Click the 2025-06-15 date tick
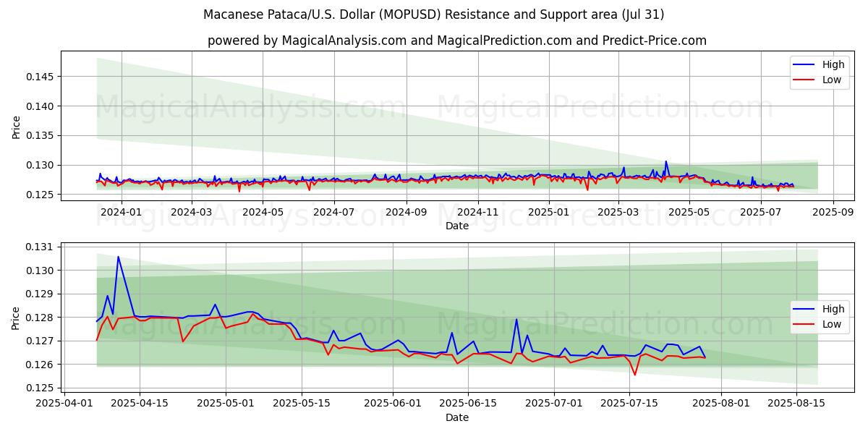Viewport: 868px width, 434px height. 467,404
